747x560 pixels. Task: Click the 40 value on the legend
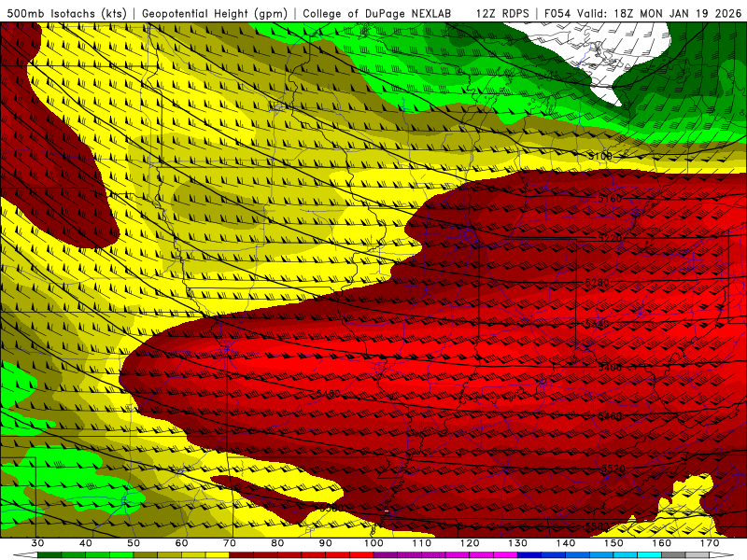(x=85, y=543)
